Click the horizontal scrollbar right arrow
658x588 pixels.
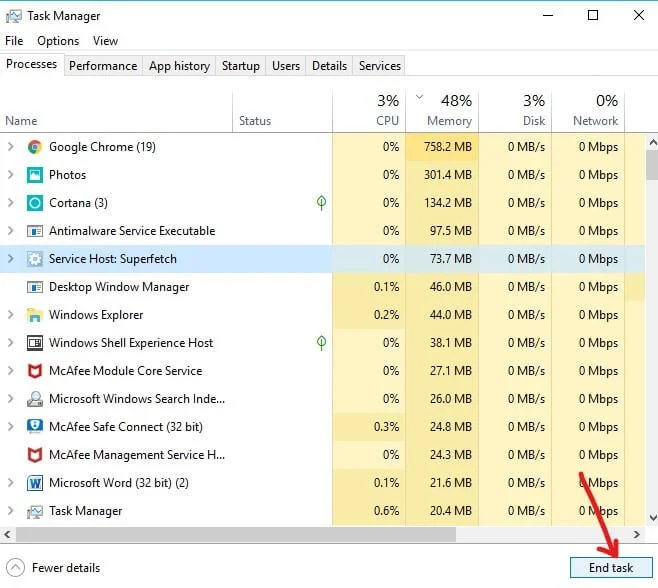click(637, 535)
